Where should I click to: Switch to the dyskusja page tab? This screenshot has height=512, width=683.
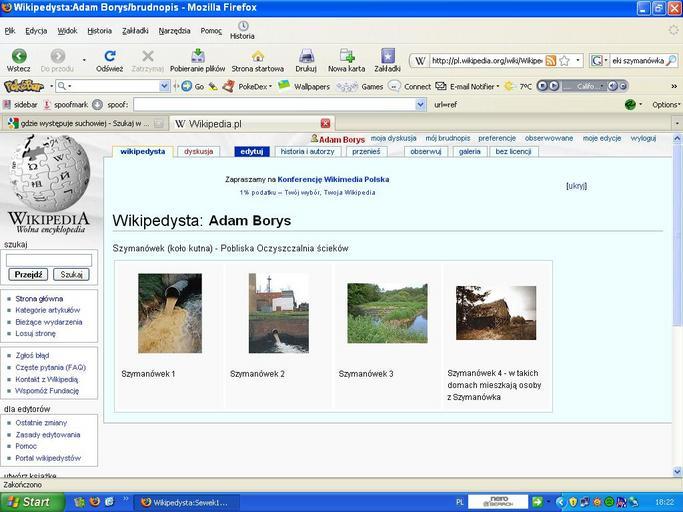click(x=198, y=152)
